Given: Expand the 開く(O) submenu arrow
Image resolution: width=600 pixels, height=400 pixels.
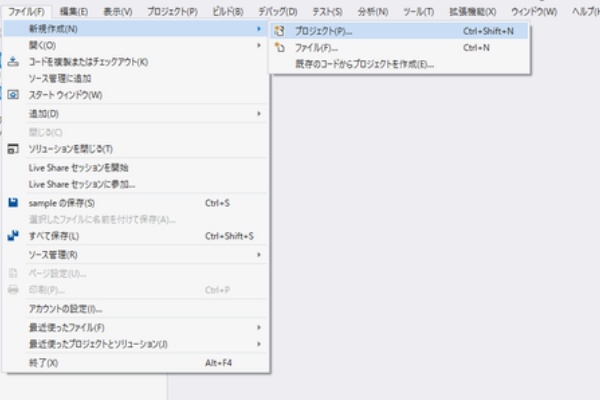Looking at the screenshot, I should click(259, 45).
